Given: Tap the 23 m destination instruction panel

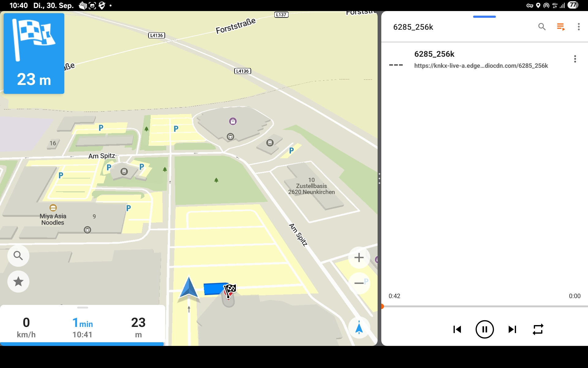Looking at the screenshot, I should (34, 53).
